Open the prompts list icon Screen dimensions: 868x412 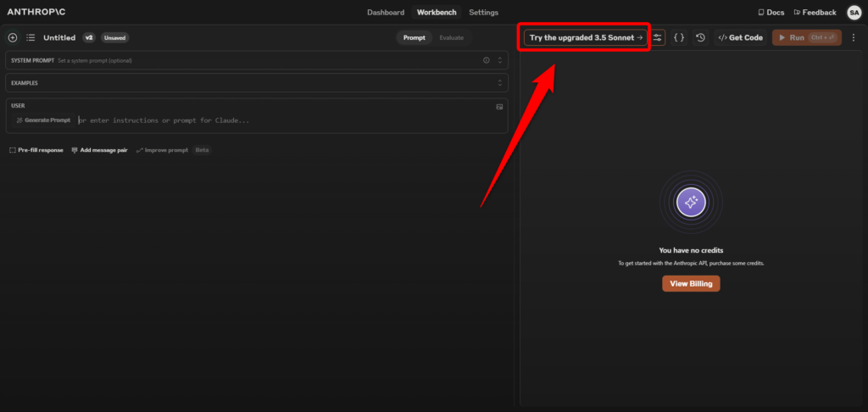pos(31,37)
